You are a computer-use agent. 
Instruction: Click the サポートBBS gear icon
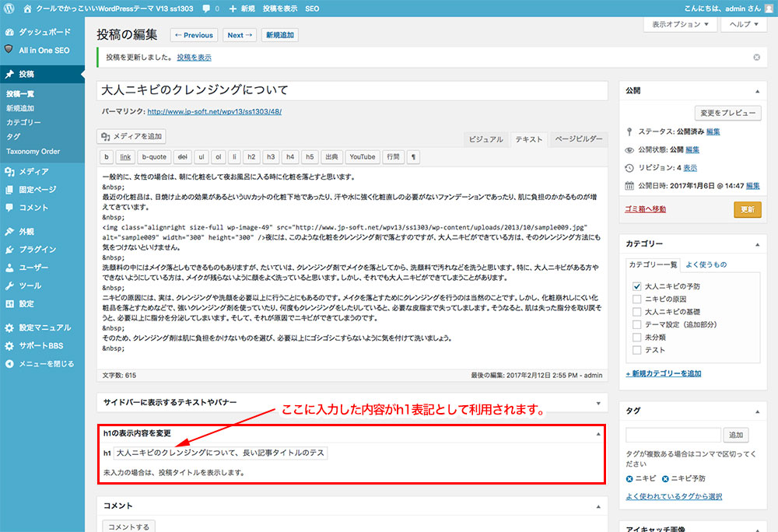pos(9,346)
